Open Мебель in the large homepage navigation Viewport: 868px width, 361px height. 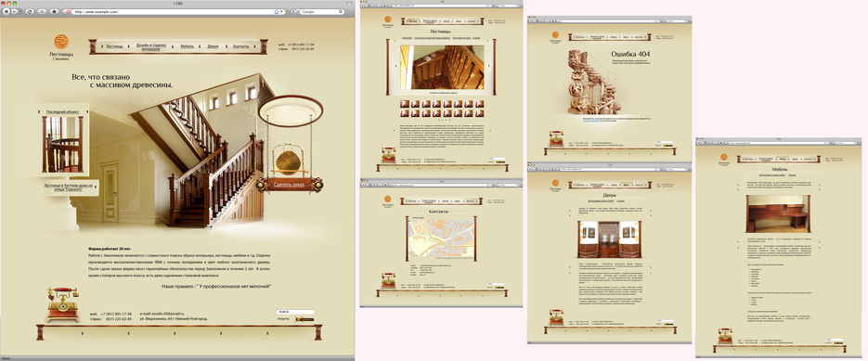tap(188, 46)
